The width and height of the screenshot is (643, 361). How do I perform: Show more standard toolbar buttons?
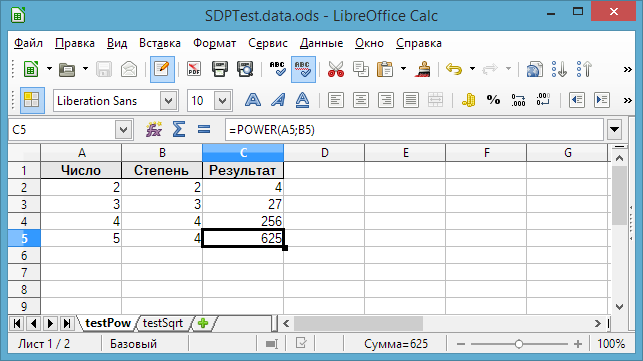(x=627, y=69)
